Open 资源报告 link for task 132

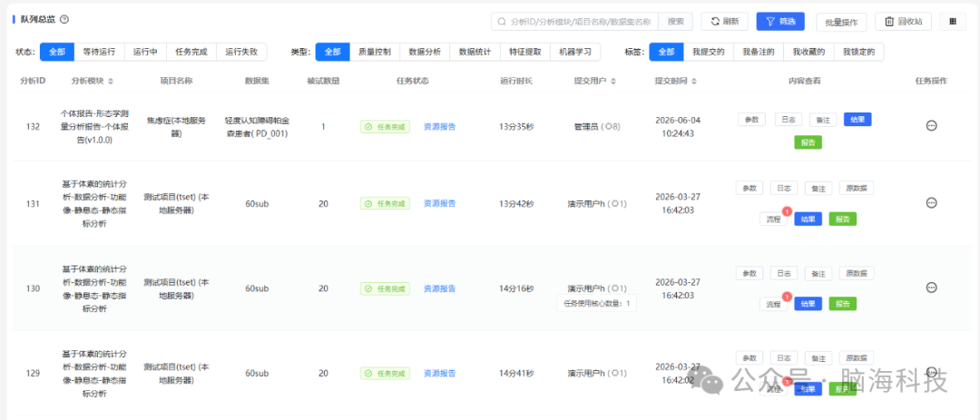439,126
